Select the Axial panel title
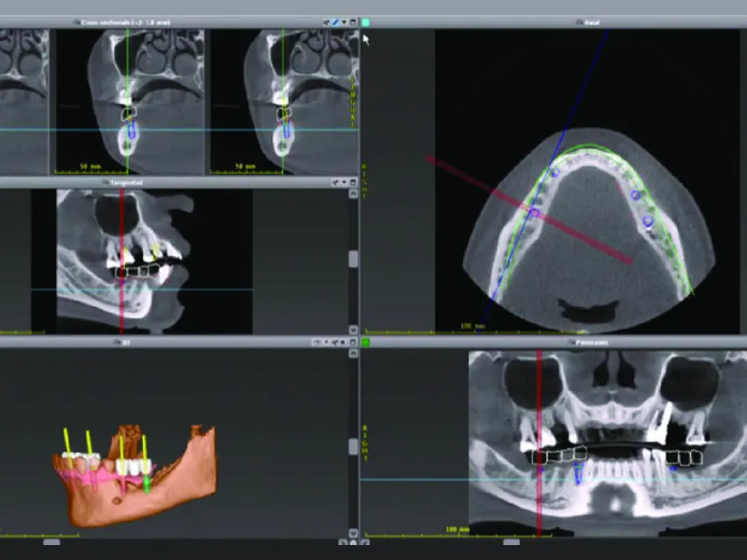Image resolution: width=747 pixels, height=560 pixels. (591, 22)
